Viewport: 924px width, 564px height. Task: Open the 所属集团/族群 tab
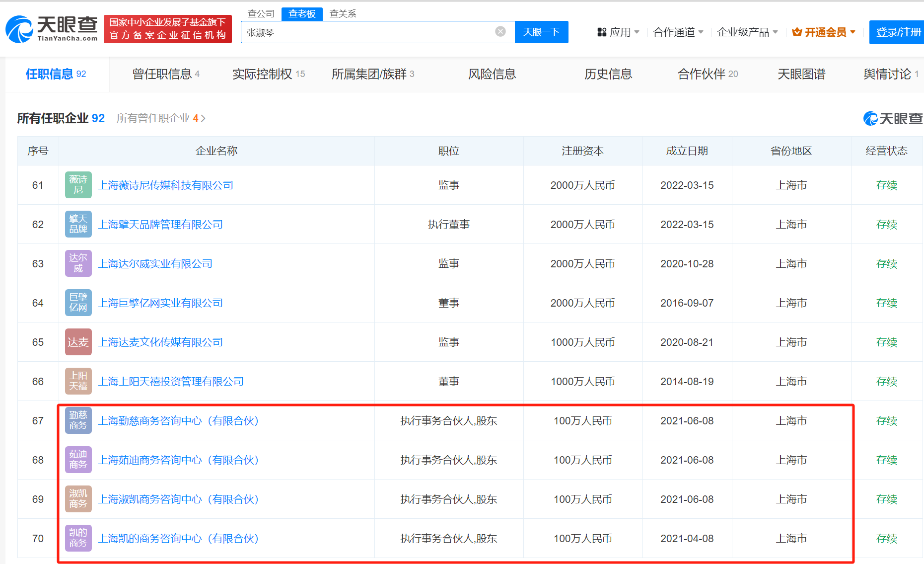point(373,74)
